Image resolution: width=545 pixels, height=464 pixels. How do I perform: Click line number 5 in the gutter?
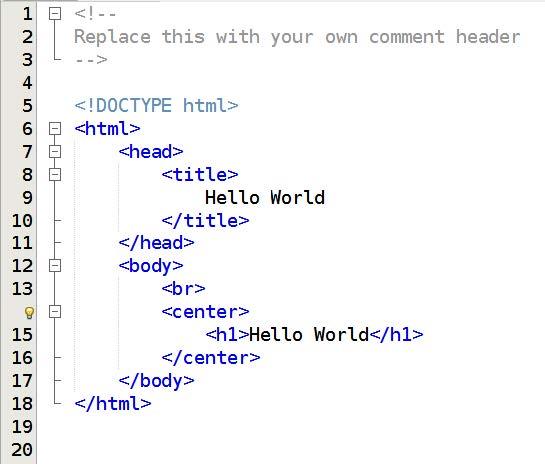coord(27,105)
